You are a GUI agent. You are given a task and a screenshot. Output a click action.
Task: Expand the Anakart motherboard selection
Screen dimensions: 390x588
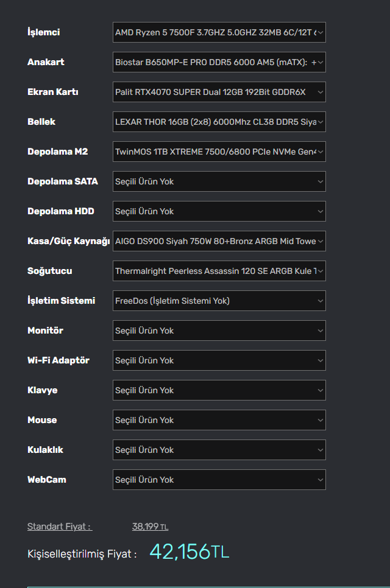219,62
